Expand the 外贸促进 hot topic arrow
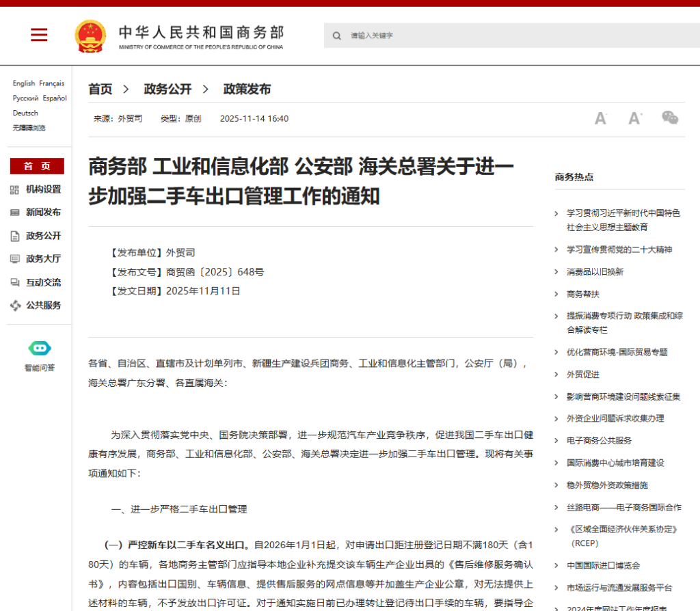 557,375
